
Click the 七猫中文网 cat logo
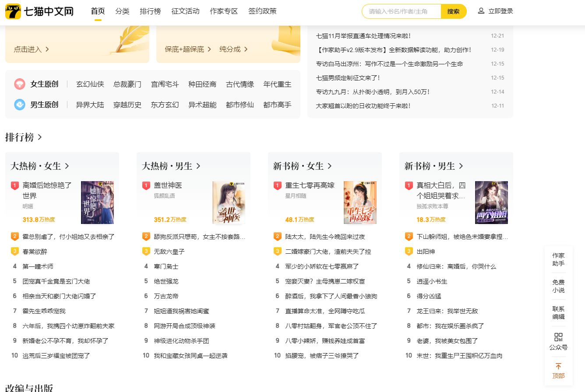[12, 10]
